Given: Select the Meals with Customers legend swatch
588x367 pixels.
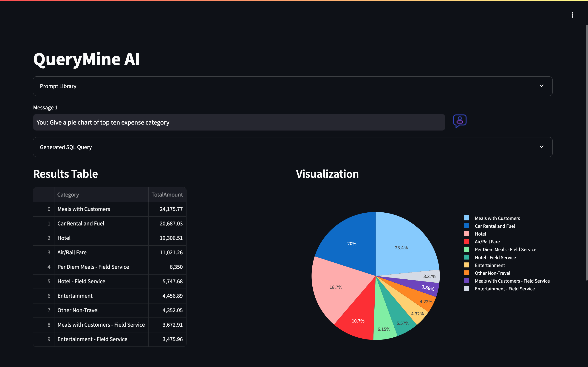Looking at the screenshot, I should click(x=467, y=218).
